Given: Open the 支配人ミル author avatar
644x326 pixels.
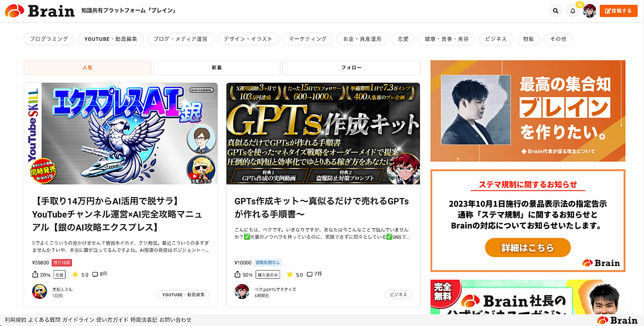Looking at the screenshot, I should tap(39, 291).
